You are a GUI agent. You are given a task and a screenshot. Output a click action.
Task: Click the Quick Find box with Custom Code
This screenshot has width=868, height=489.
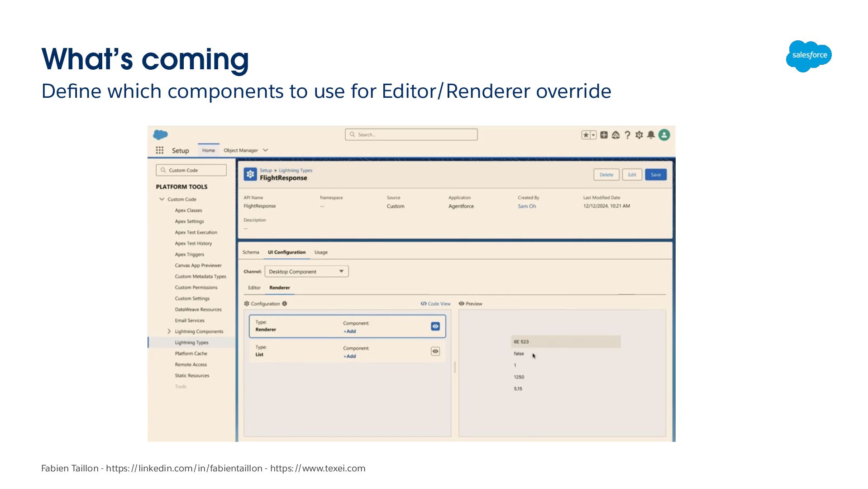tap(191, 170)
